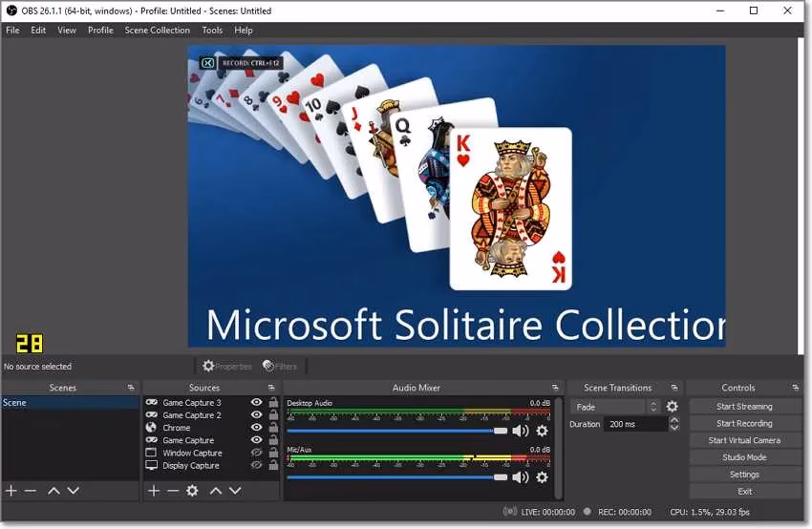Open the Help menu
This screenshot has width=812, height=529.
pyautogui.click(x=244, y=30)
